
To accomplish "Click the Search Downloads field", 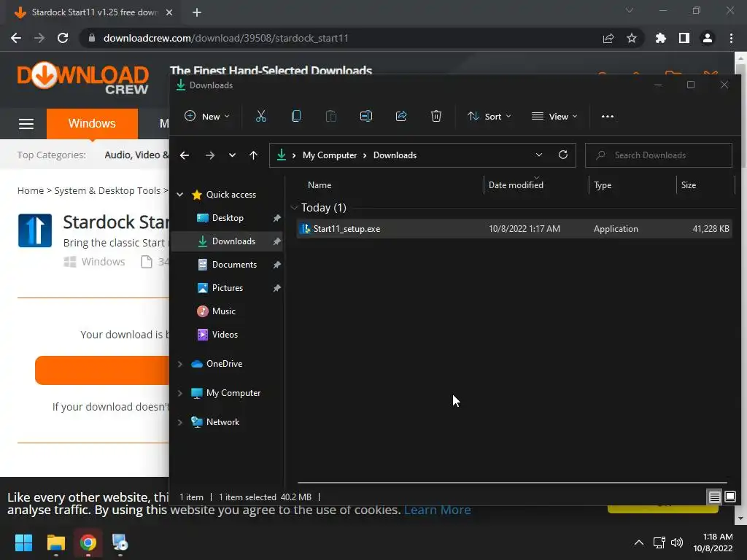I will point(659,155).
